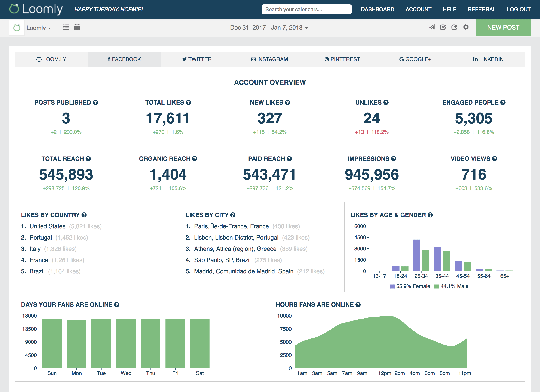Open the calendar view icon
Screen dimensions: 540x392
pos(77,27)
